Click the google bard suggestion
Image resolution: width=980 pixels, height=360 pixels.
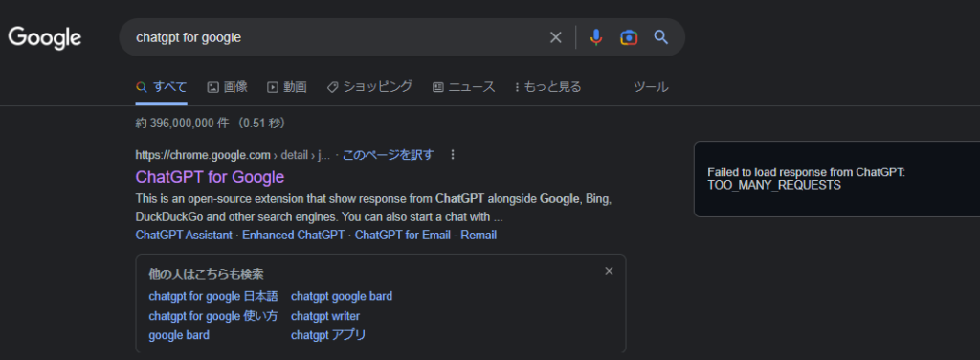[179, 335]
